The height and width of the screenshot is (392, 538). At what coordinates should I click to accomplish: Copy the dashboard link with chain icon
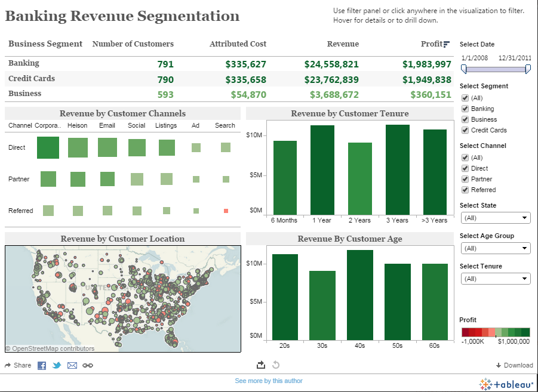(88, 365)
